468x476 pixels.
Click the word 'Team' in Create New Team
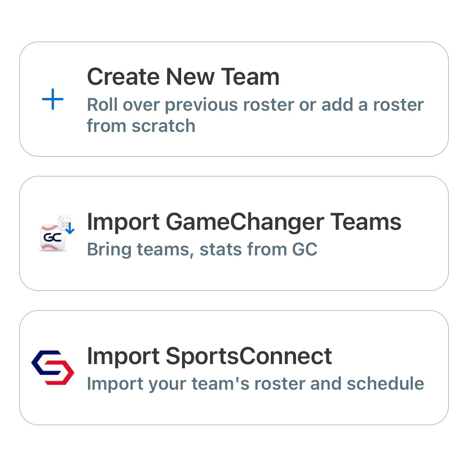pyautogui.click(x=250, y=76)
